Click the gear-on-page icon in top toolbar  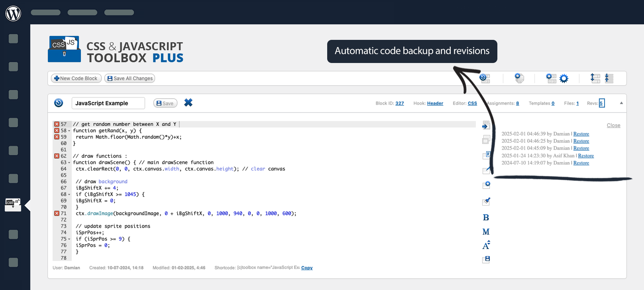tap(519, 78)
